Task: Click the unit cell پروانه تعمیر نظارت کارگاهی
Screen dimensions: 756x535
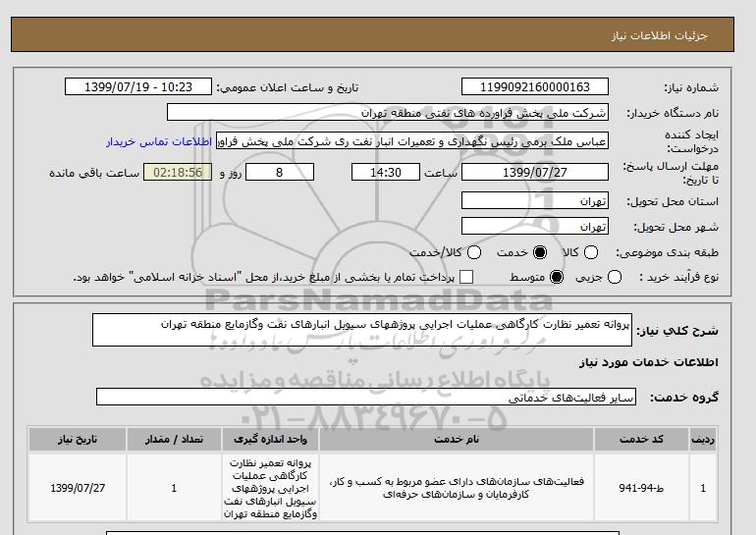Action: tap(270, 488)
